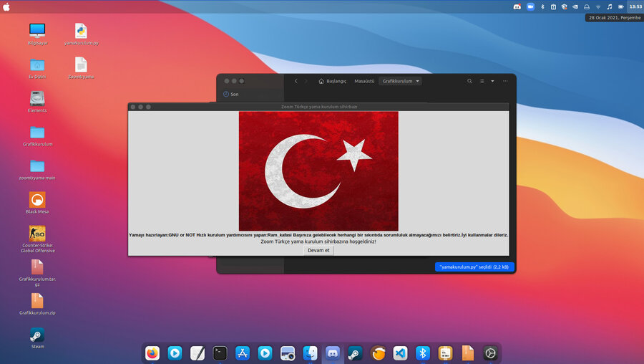The height and width of the screenshot is (364, 644).
Task: Open the Bilgisayar desktop icon
Action: (x=37, y=34)
